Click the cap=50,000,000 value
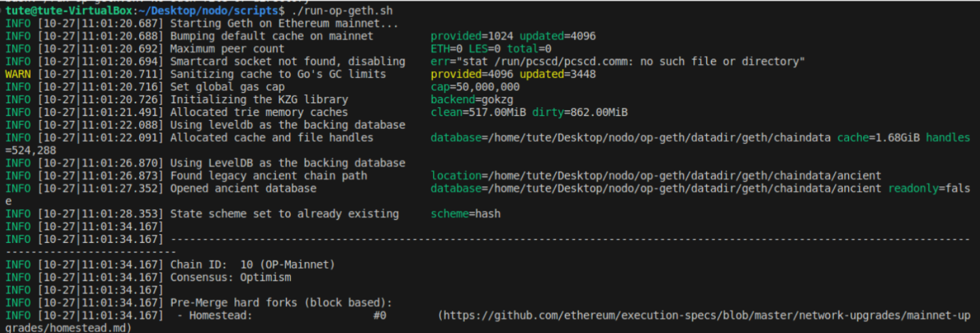Screen dimensions: 980x333 [475, 87]
